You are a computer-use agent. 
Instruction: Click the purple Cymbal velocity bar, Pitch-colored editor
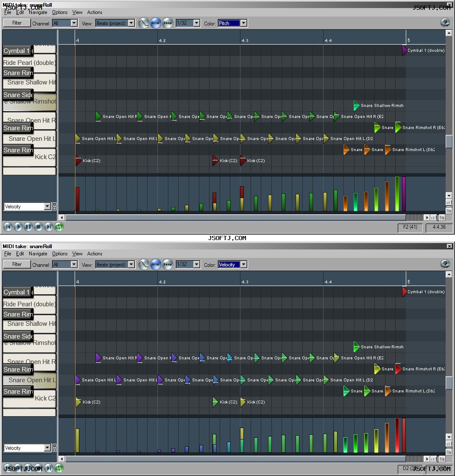tap(404, 194)
